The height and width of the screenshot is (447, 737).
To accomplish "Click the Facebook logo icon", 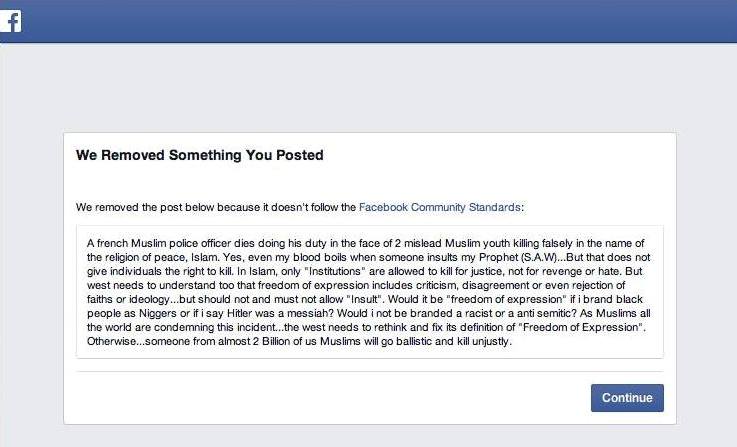I will [10, 21].
